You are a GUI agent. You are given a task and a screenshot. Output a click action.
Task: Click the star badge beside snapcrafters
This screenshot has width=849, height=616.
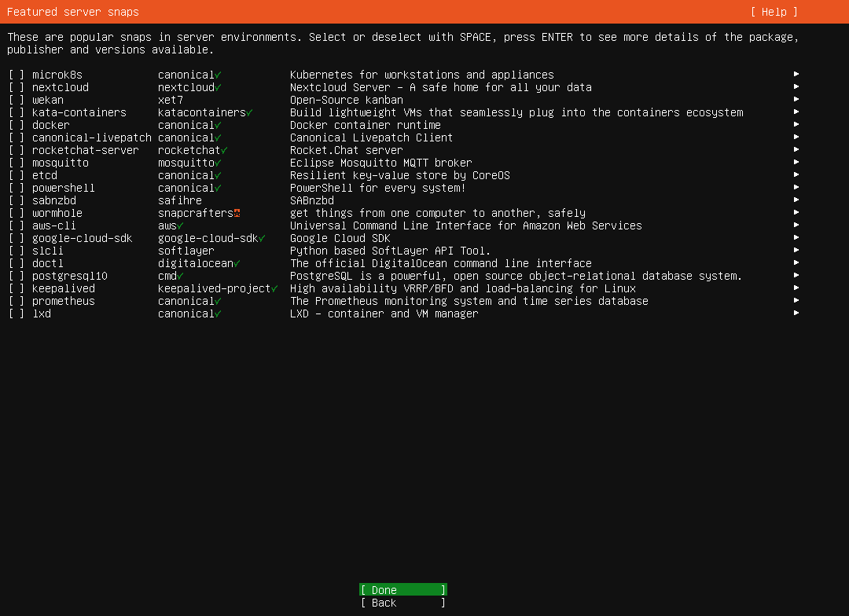tap(237, 213)
